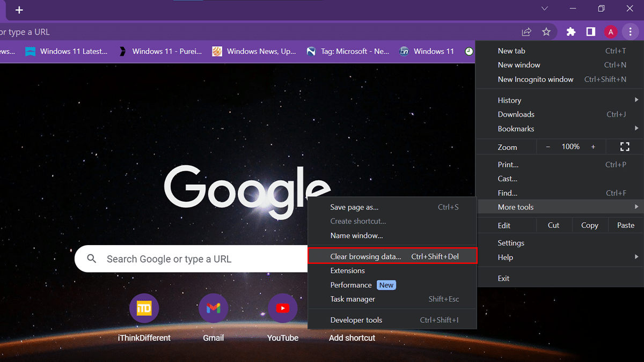Open the profile avatar icon
Viewport: 644px width, 362px height.
coord(611,32)
